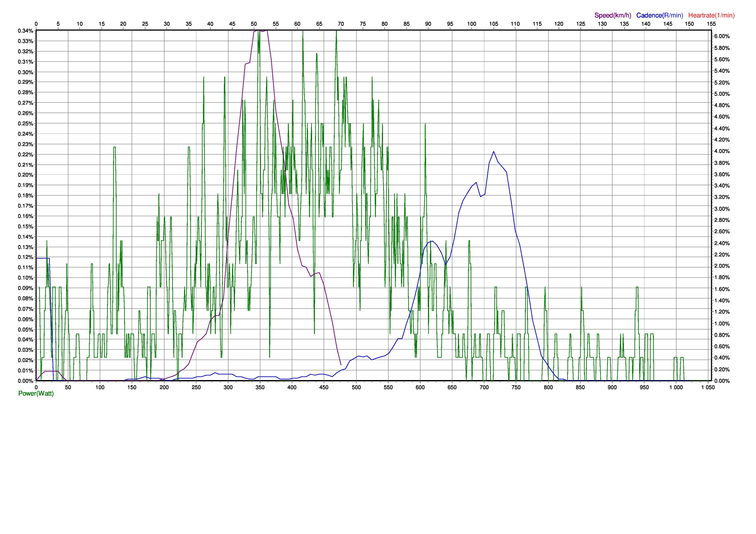The image size is (756, 534).
Task: Choose the 25 top axis label
Action: click(x=145, y=24)
